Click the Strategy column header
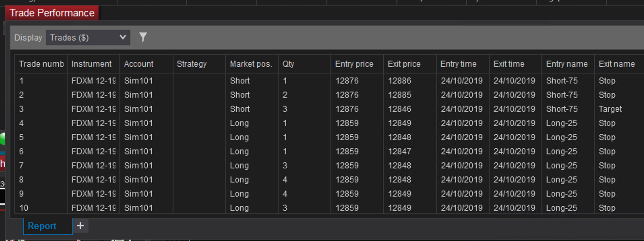Screen dimensions: 644x241 point(192,64)
